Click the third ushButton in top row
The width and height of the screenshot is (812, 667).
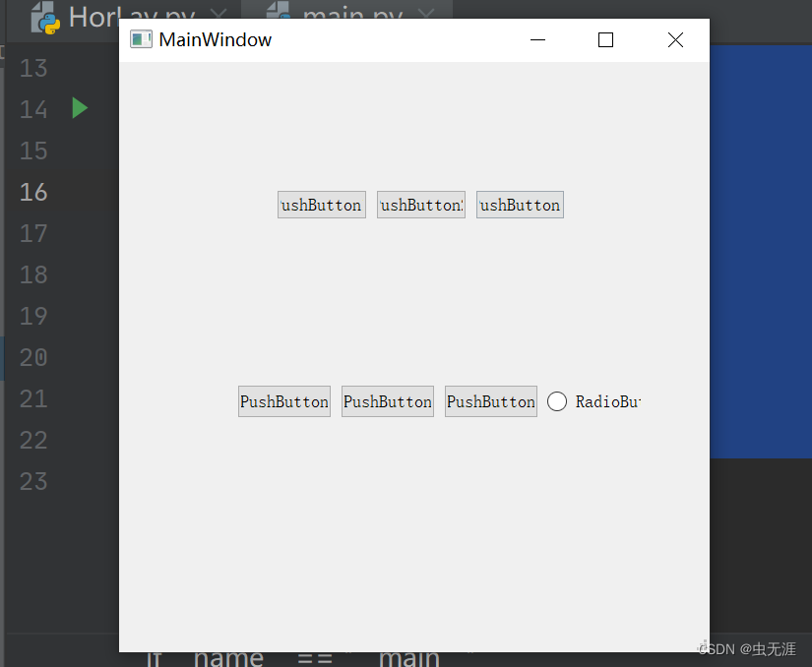(520, 205)
